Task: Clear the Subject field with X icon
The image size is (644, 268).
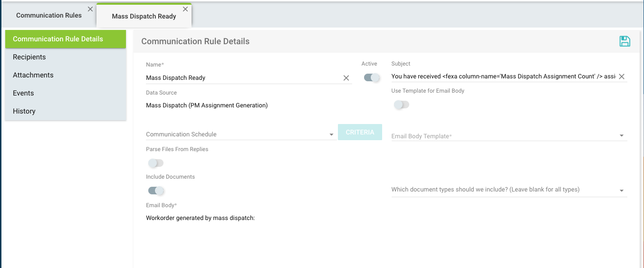Action: [621, 77]
